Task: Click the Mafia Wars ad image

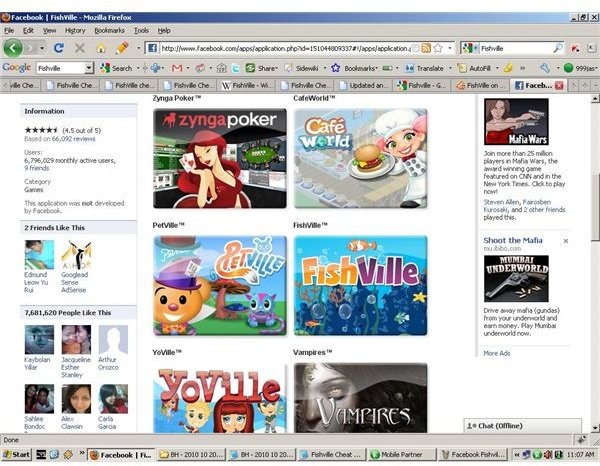Action: 516,122
